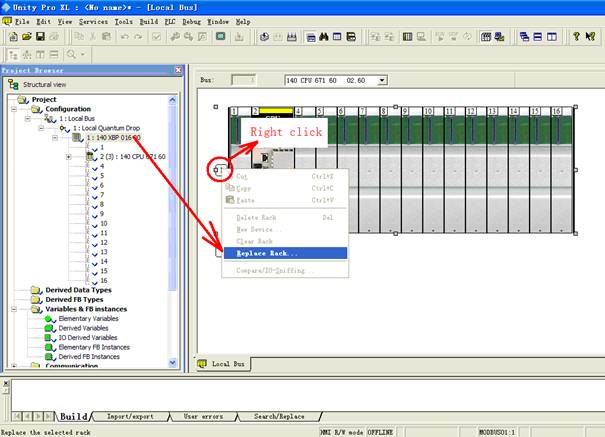Click the Structural view icon in Project Browser
This screenshot has width=605, height=437.
click(x=13, y=85)
